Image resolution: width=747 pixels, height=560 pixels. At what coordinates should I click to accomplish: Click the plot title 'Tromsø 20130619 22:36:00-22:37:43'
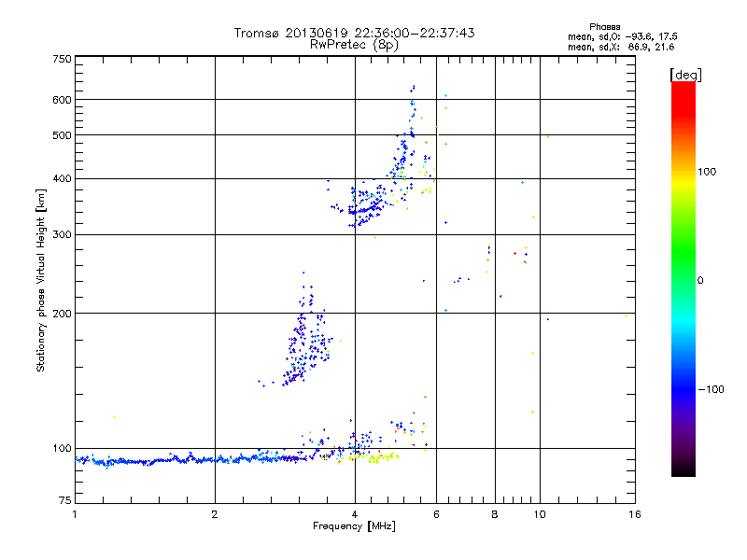[x=354, y=33]
